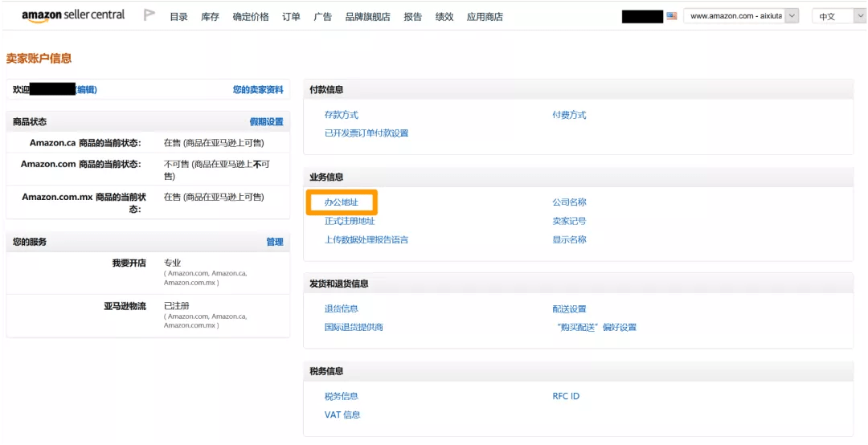Viewport: 868px width, 445px height.
Task: Open the www.amazon.com marketplace dropdown
Action: tap(740, 16)
